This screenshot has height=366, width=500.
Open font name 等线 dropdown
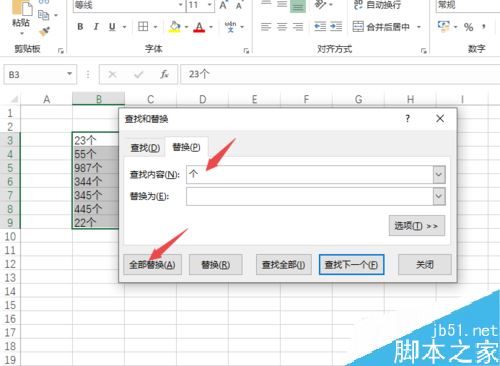point(180,5)
